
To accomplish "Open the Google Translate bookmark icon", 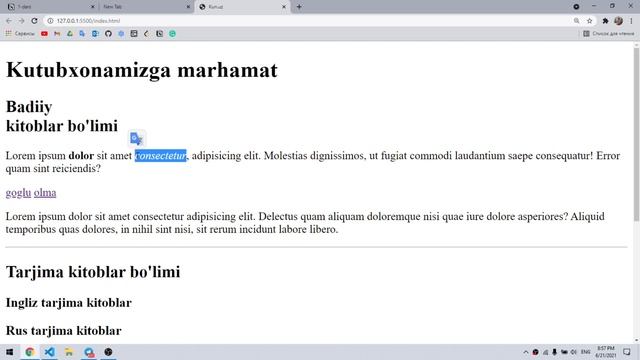I will (82, 34).
